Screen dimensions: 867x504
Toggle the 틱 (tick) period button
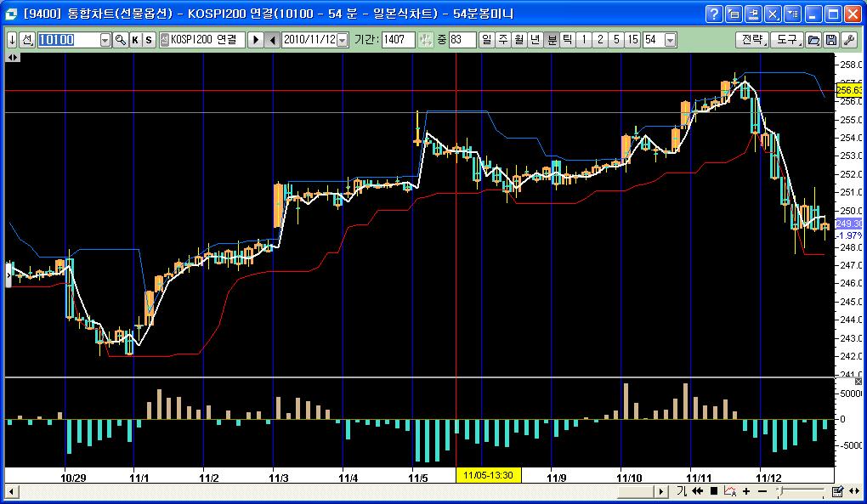tap(567, 40)
